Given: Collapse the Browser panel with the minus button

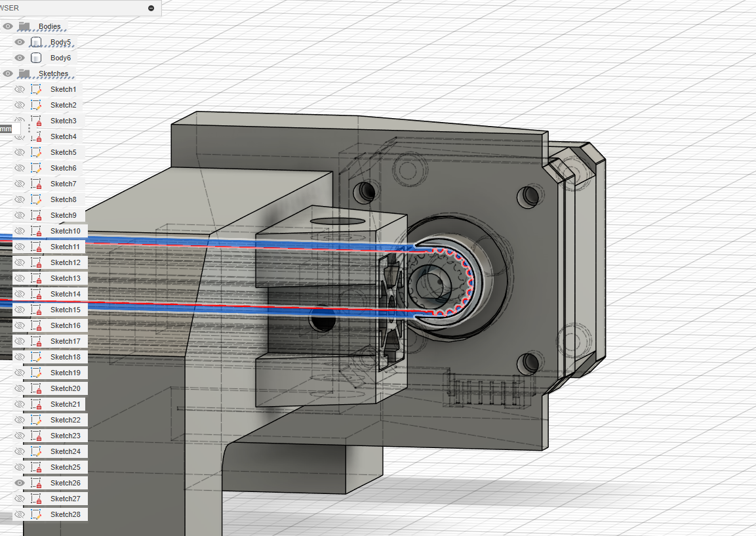Looking at the screenshot, I should (x=151, y=8).
